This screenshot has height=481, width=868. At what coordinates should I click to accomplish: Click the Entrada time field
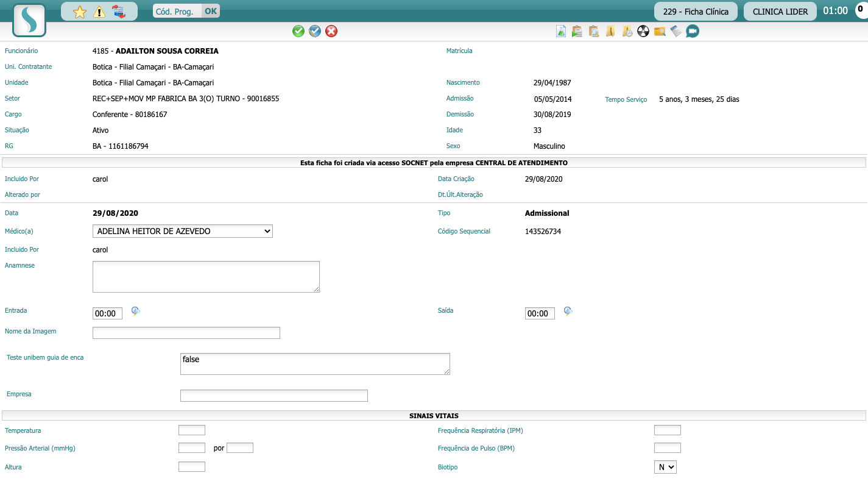pos(107,313)
